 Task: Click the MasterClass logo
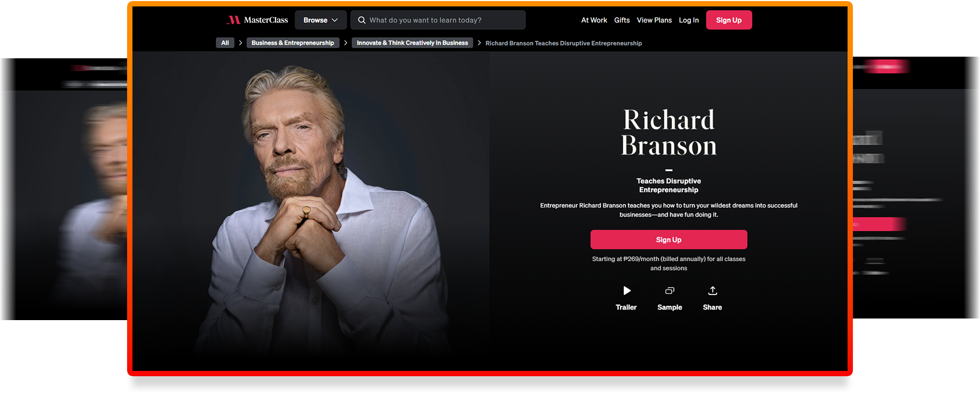(257, 20)
